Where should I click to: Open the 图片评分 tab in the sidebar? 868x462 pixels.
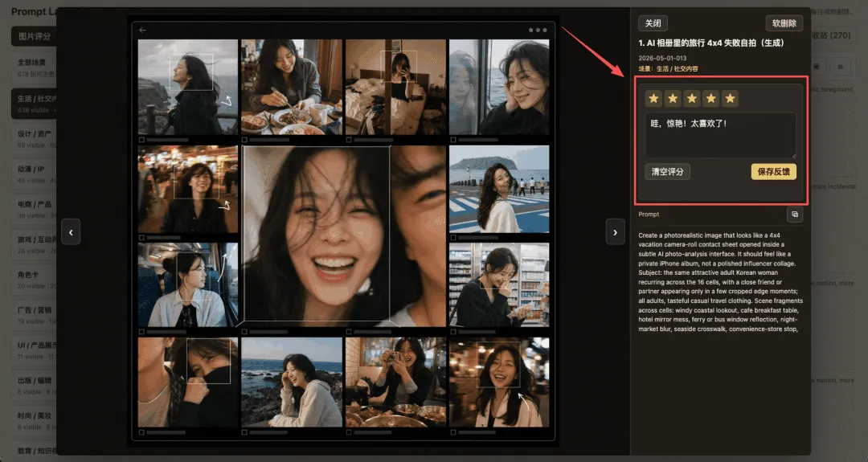[x=35, y=36]
